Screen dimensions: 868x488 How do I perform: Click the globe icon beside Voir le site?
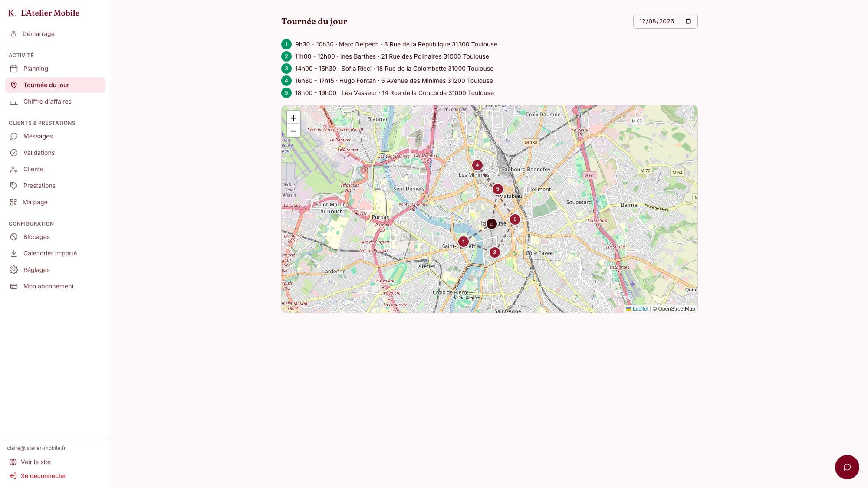13,462
